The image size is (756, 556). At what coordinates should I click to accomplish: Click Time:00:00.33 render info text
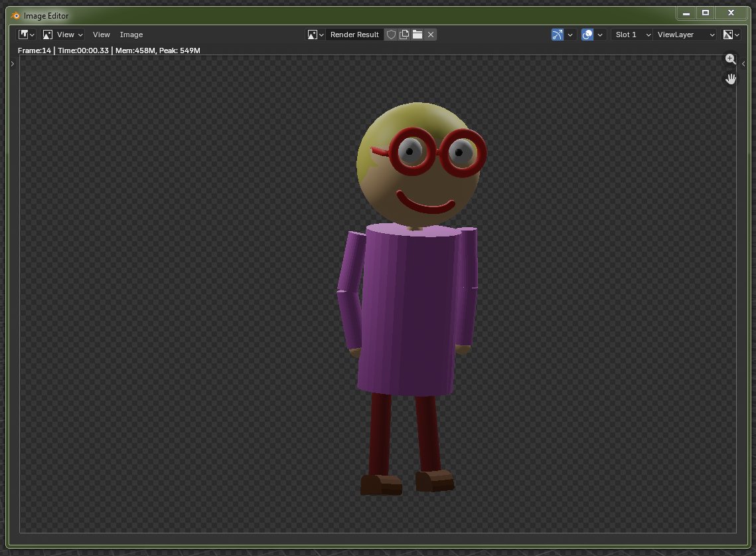coord(83,50)
